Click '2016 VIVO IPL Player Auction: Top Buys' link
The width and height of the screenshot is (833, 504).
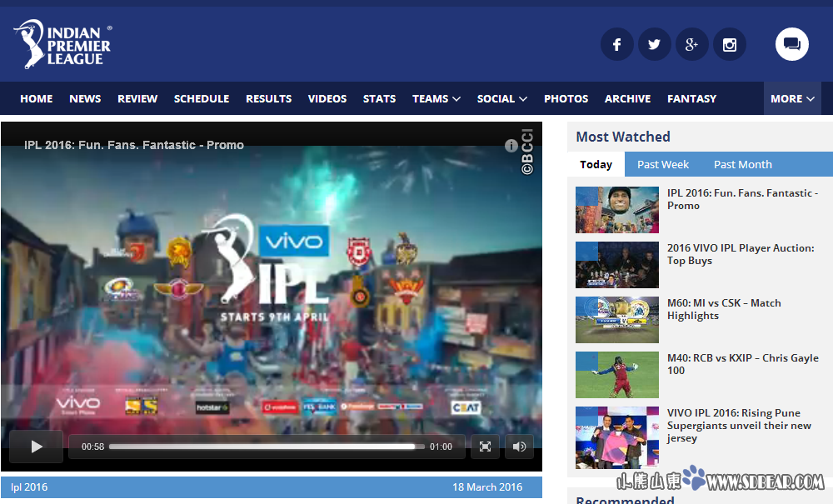click(x=741, y=254)
